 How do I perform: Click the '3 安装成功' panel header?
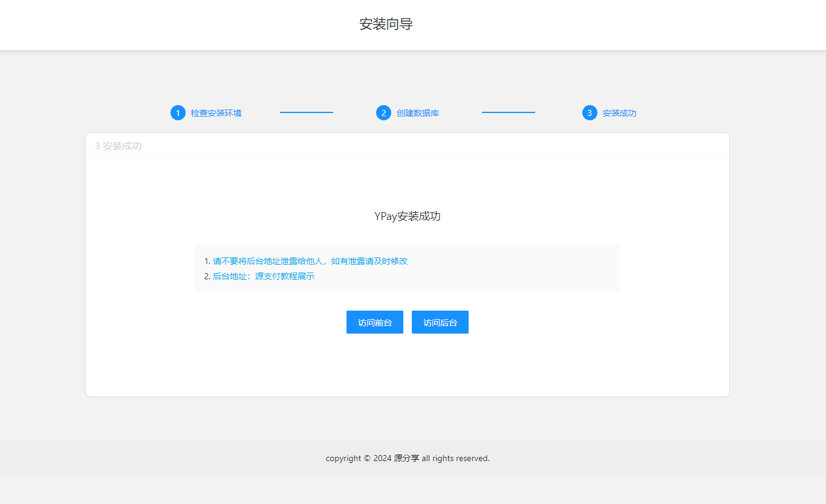pyautogui.click(x=408, y=146)
